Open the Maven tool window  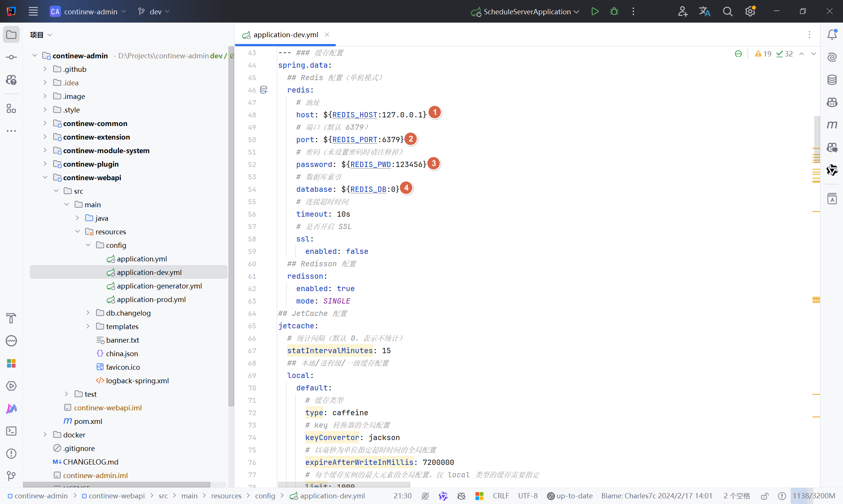point(832,124)
